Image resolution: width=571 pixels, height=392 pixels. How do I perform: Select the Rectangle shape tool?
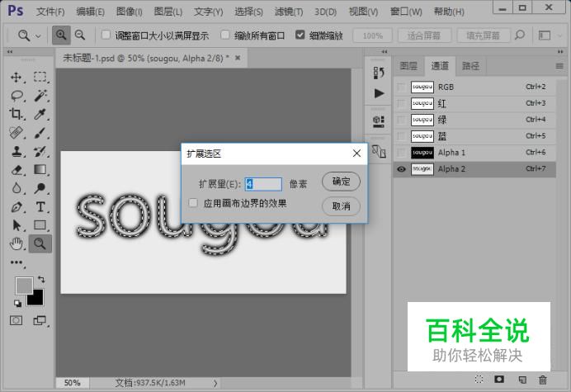click(40, 225)
